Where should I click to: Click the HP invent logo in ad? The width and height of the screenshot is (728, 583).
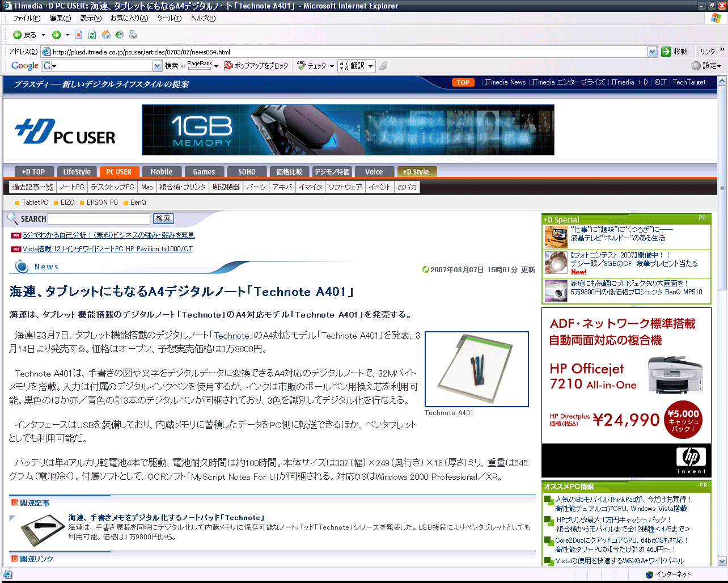tap(691, 460)
